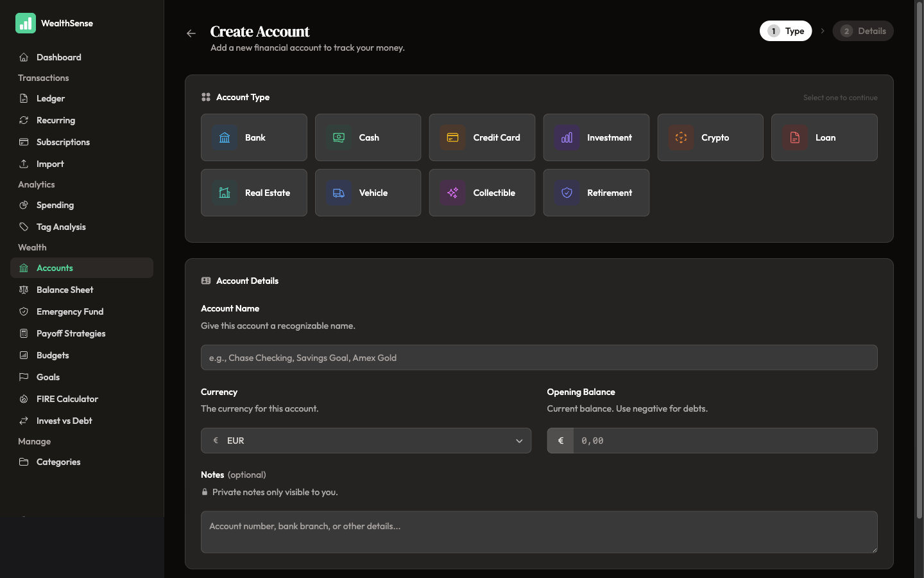Click the Account Type grid icon
Image resolution: width=924 pixels, height=578 pixels.
click(206, 97)
